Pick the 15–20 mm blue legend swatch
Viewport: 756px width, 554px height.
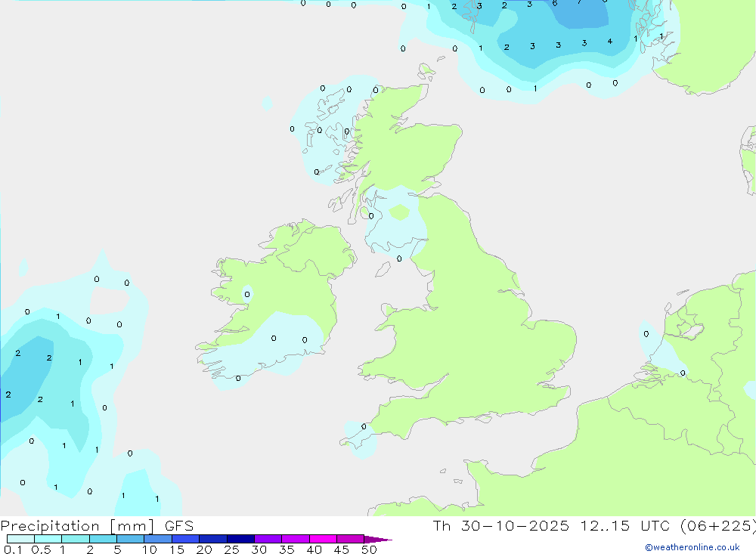[x=185, y=539]
